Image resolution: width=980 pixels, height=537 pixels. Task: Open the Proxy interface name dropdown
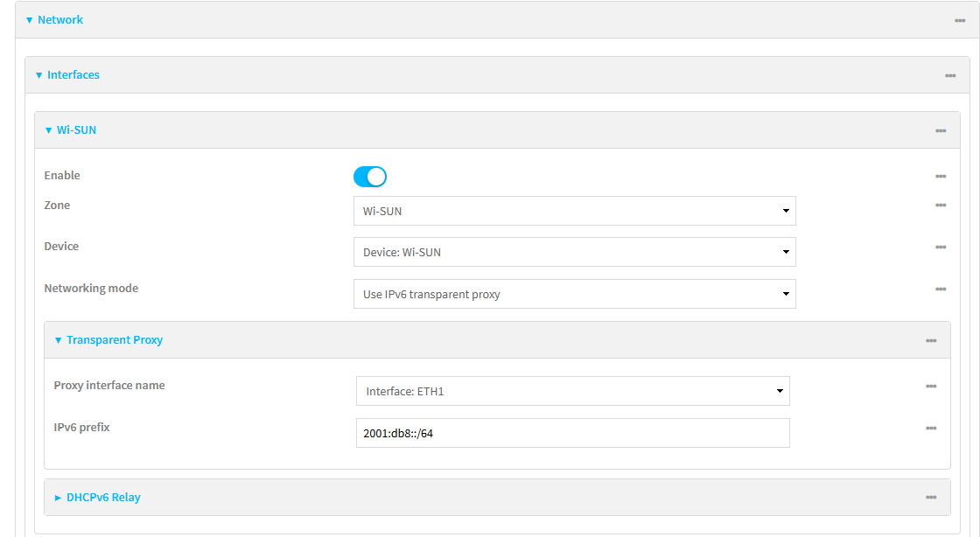tap(779, 391)
